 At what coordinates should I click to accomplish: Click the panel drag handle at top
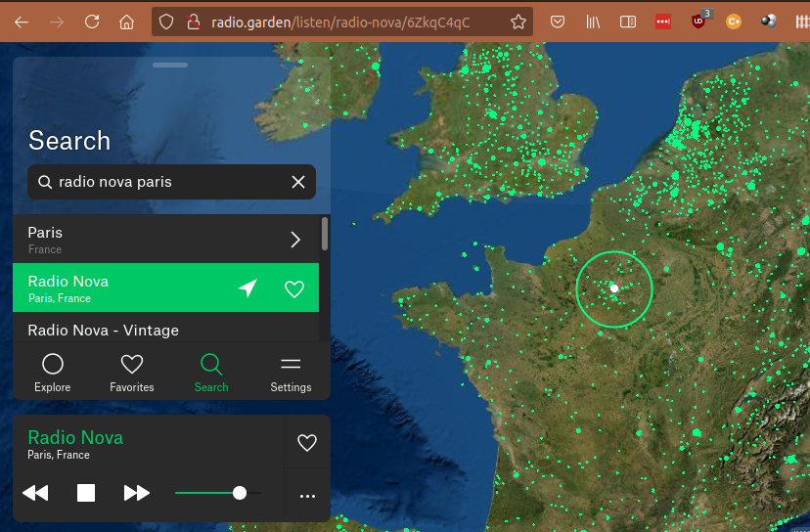tap(170, 66)
